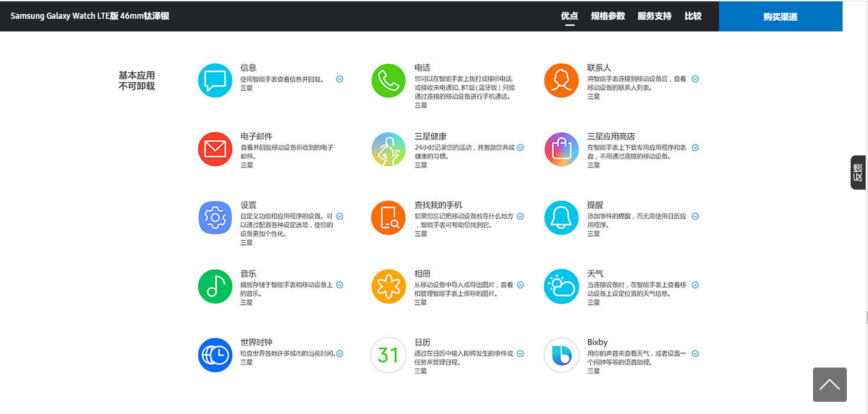Viewport: 868px width, 414px height.
Task: Click the 世界时钟 world clock icon
Action: pos(215,355)
